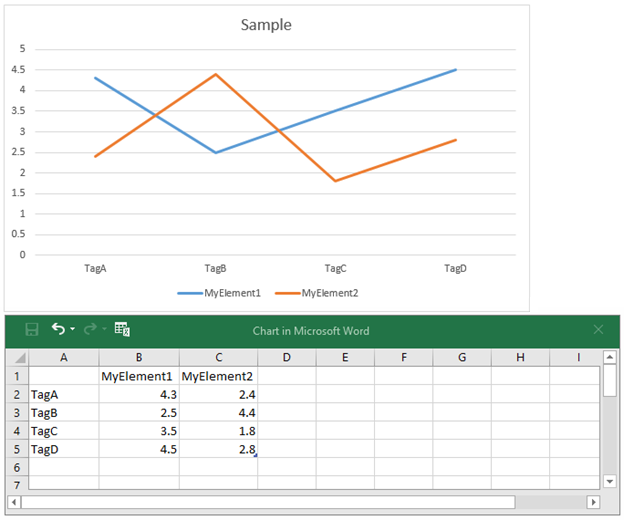The height and width of the screenshot is (520, 624).
Task: Click the Redo arrow icon
Action: [91, 329]
